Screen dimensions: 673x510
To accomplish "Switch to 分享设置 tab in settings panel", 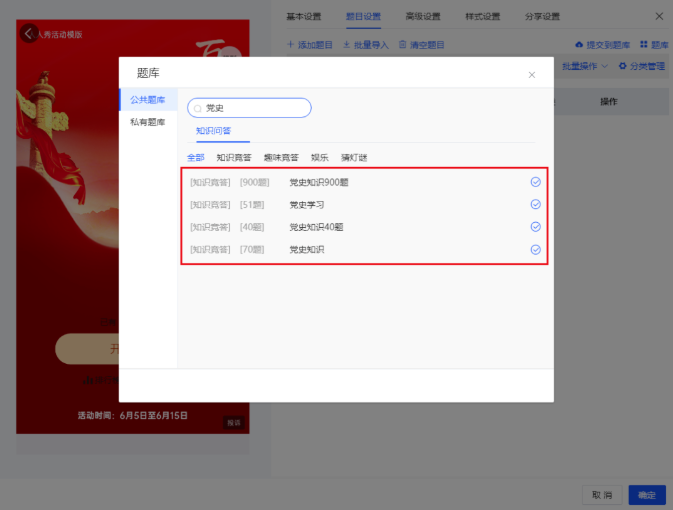I will click(x=542, y=16).
